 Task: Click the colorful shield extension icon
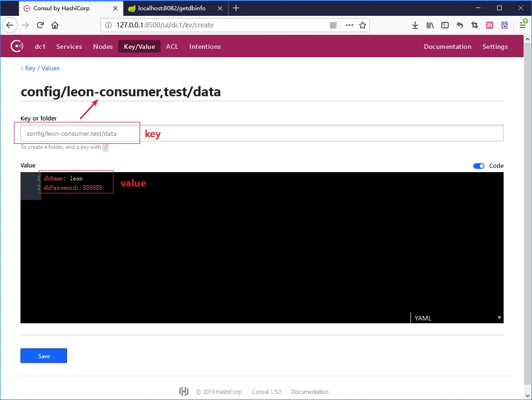(x=505, y=25)
